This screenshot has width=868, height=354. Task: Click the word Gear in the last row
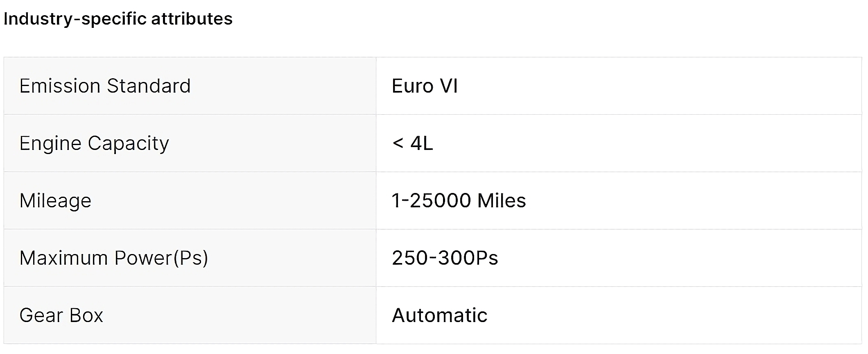point(41,315)
